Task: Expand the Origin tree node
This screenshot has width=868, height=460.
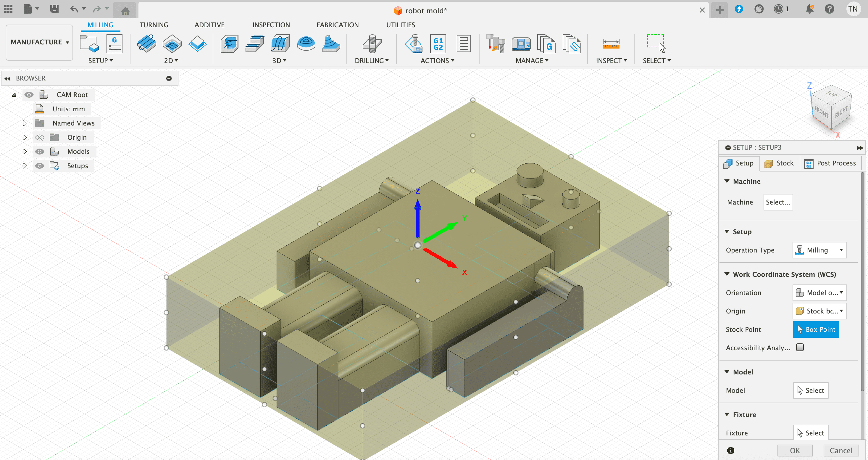Action: (x=24, y=137)
